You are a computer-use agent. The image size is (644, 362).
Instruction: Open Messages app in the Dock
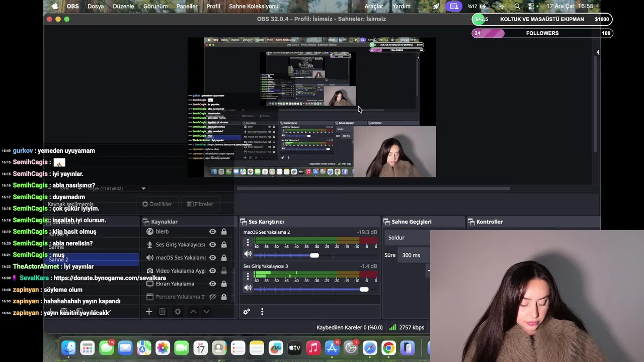click(107, 348)
